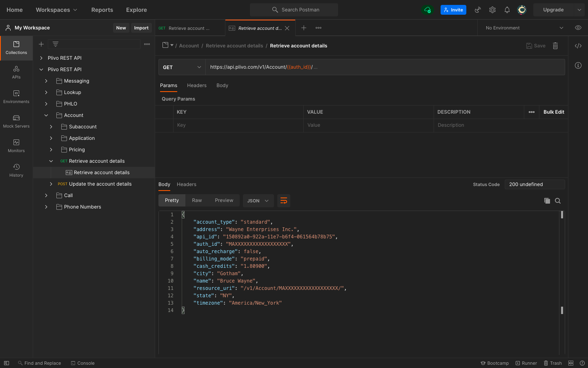Screen dimensions: 588x368
Task: Open the Monitors sidebar panel
Action: pyautogui.click(x=16, y=146)
